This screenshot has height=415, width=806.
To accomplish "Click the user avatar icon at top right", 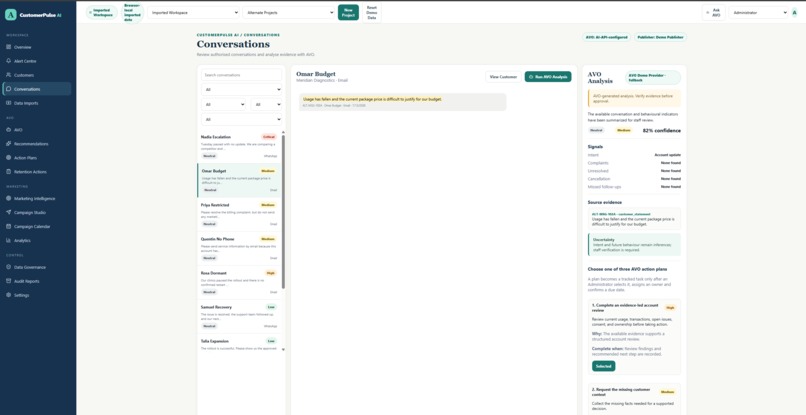I will [795, 12].
